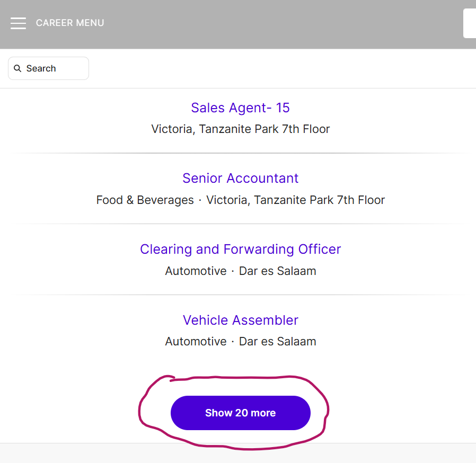476x463 pixels.
Task: Focus the Search input field
Action: pyautogui.click(x=49, y=68)
